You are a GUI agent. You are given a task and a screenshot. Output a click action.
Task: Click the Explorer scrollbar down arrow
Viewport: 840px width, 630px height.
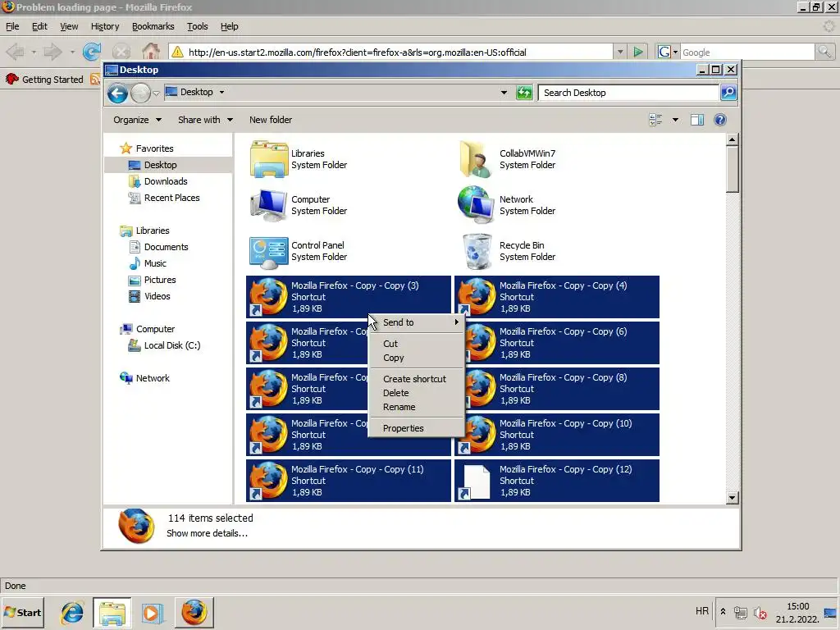coord(733,498)
